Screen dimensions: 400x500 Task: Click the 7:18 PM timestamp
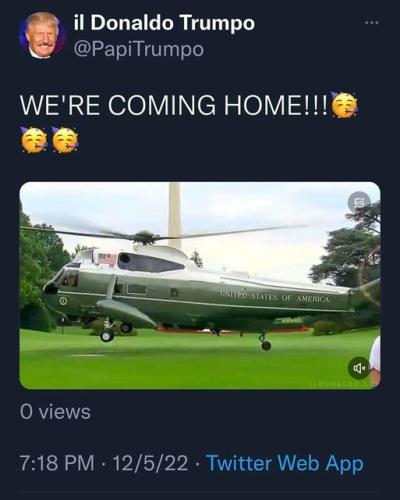click(57, 463)
